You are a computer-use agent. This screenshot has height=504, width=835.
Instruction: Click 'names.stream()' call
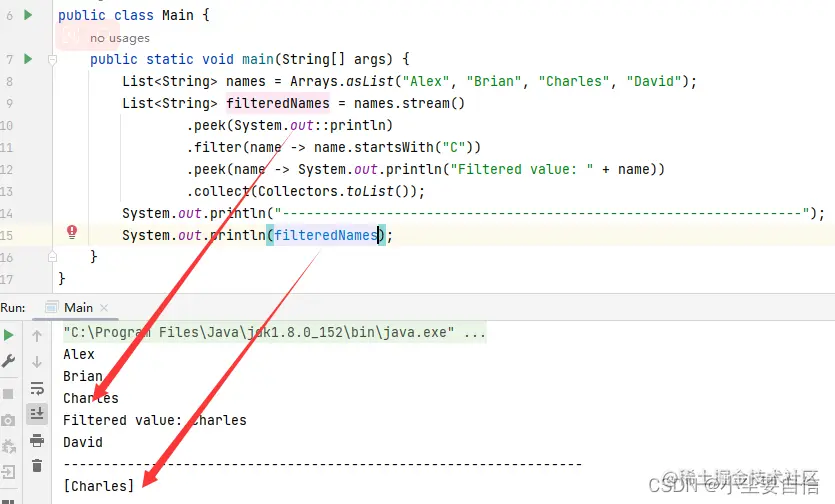[409, 103]
